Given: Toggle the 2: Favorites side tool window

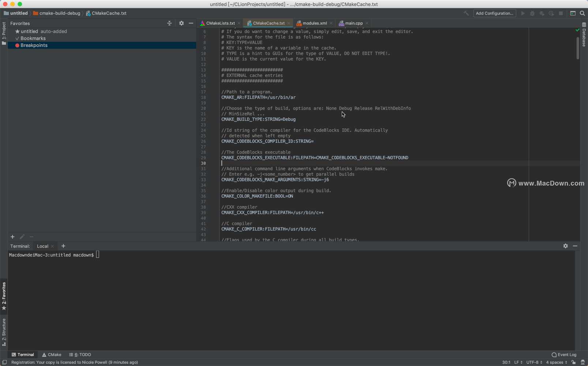Looking at the screenshot, I should [x=4, y=296].
